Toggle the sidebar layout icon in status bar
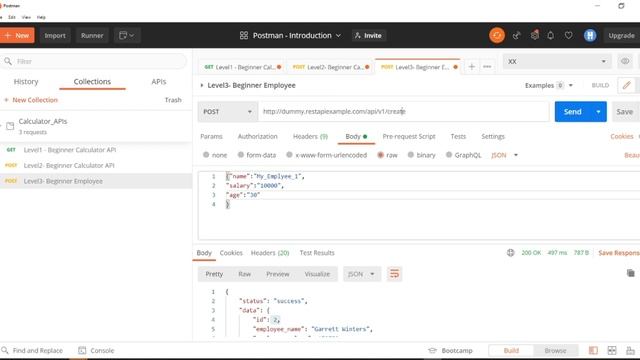 (593, 350)
